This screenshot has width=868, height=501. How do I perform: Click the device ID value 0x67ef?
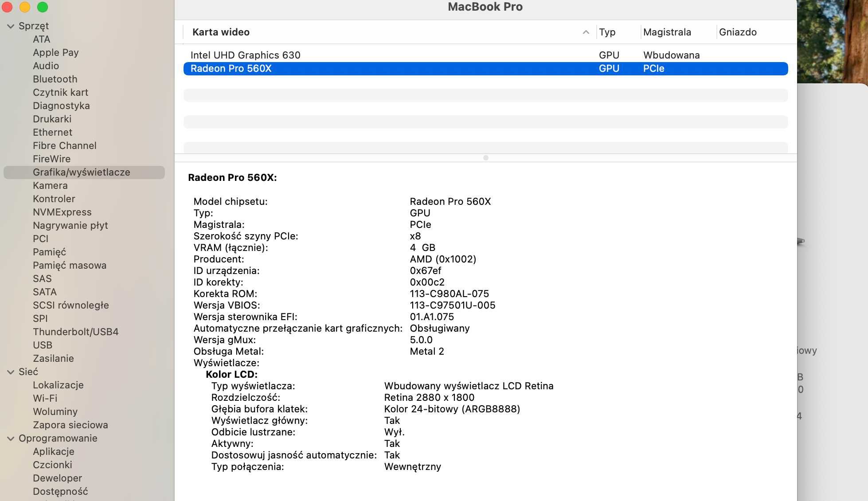pos(425,270)
